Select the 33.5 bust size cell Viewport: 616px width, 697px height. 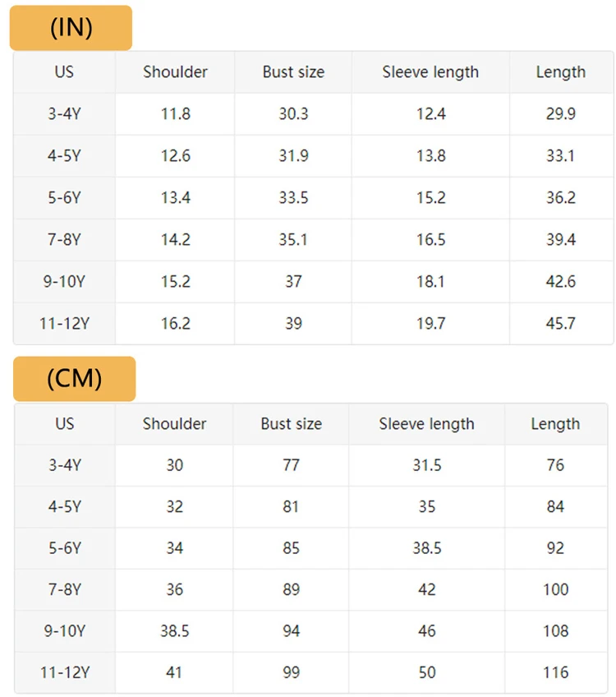point(293,198)
